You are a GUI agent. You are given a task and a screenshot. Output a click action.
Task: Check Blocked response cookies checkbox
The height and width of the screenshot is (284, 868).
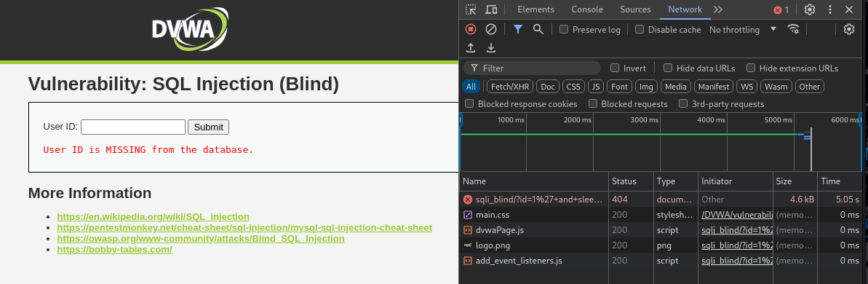[x=469, y=103]
